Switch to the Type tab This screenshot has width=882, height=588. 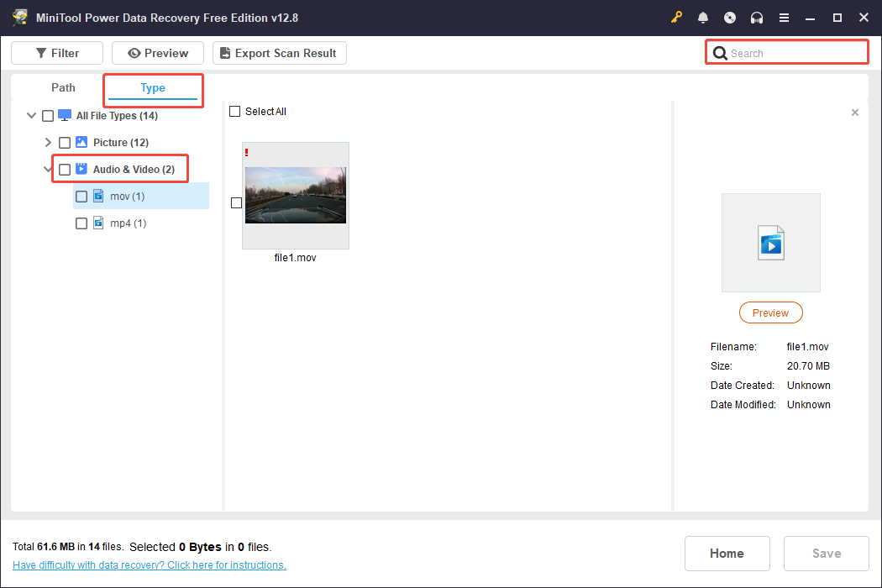click(152, 87)
